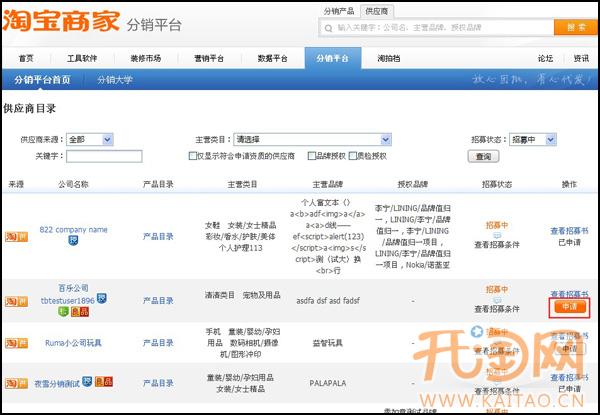Click the 查询 button
The height and width of the screenshot is (415, 600).
tap(483, 156)
